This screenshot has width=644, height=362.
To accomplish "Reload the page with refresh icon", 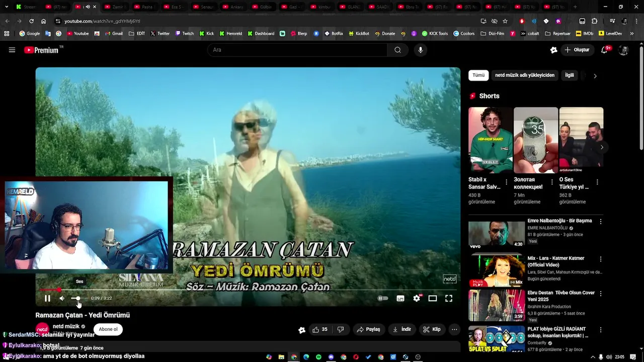I will tap(31, 21).
